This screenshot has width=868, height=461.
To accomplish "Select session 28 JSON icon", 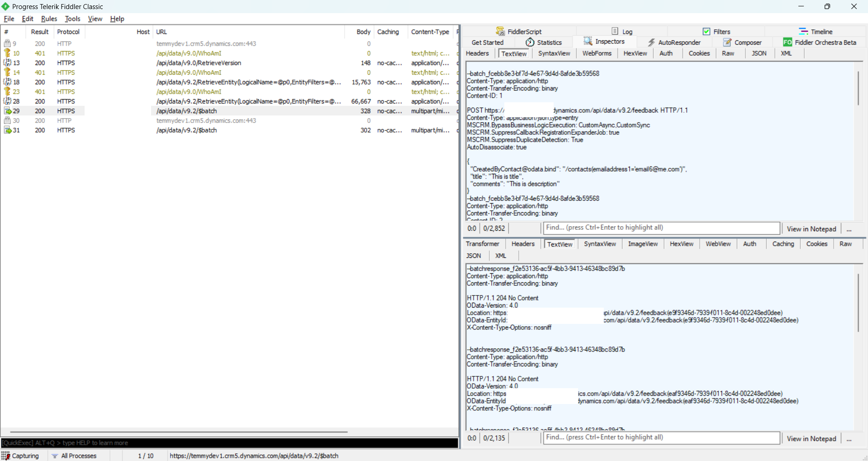I will click(7, 101).
